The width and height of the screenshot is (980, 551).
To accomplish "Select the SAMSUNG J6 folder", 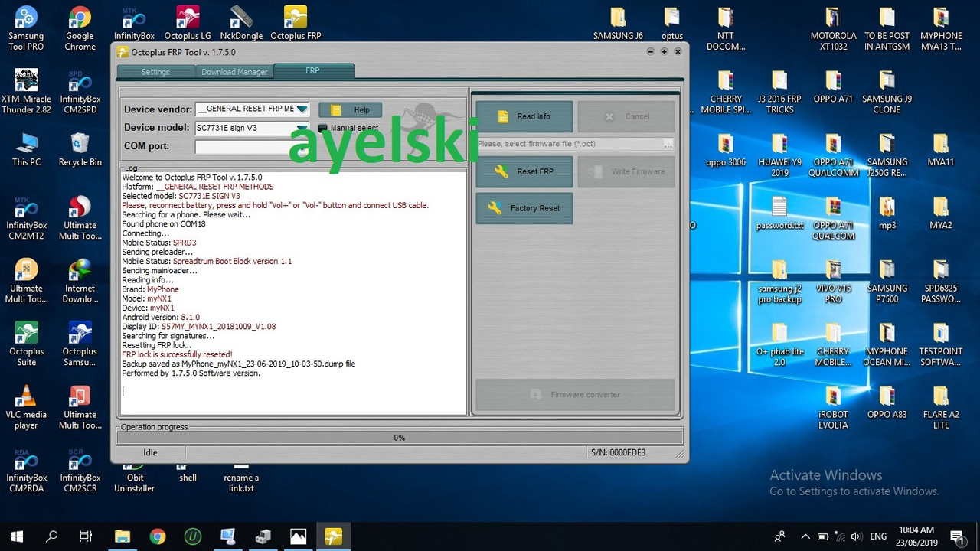I will [x=618, y=23].
